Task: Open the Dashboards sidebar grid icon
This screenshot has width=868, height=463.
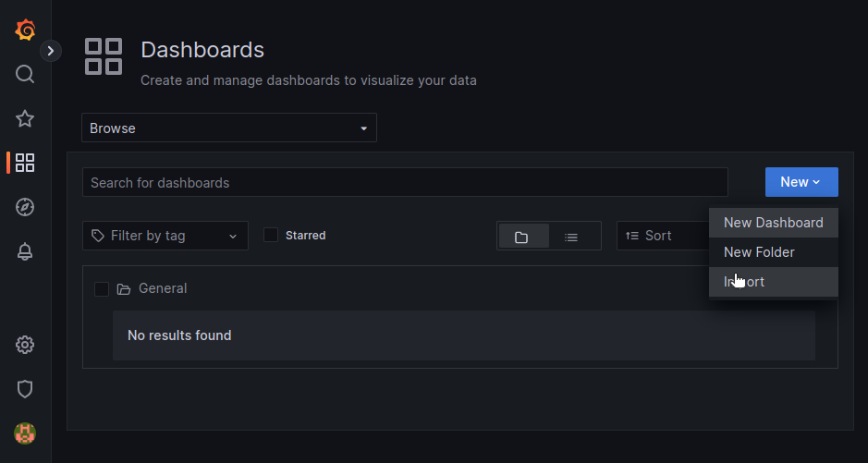Action: [x=25, y=163]
